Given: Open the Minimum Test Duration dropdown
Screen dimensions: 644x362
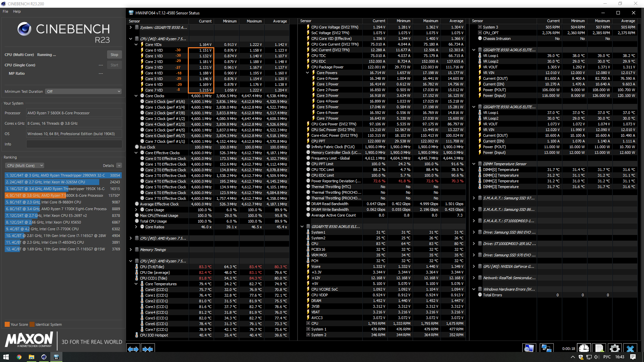Looking at the screenshot, I should [x=83, y=92].
